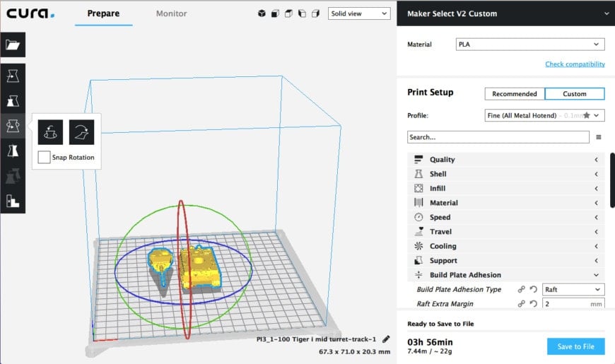Collapse the Build Plate Adhesion section

click(x=506, y=275)
